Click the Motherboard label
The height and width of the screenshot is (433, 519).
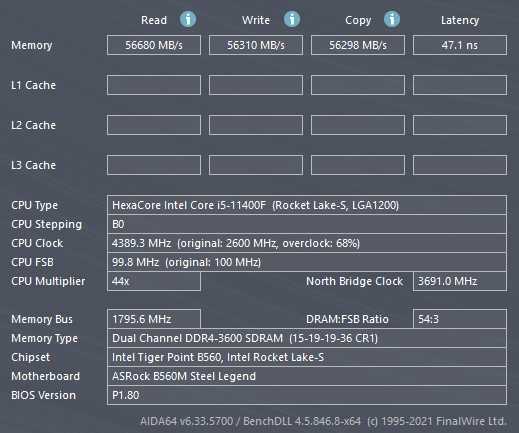point(45,376)
